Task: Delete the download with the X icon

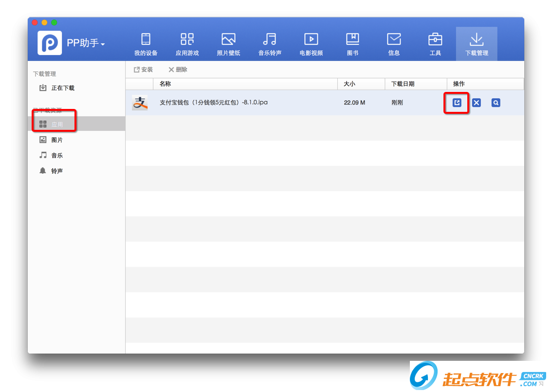Action: tap(476, 103)
